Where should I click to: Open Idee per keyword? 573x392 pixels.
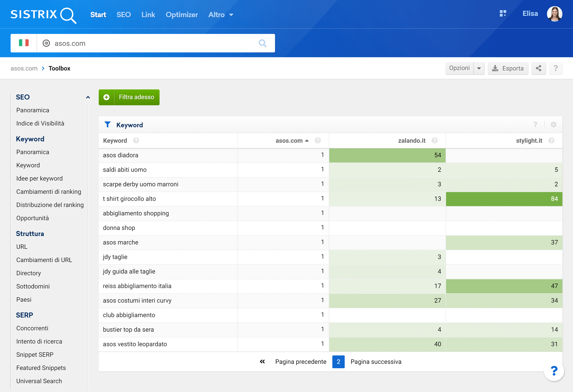coord(39,178)
